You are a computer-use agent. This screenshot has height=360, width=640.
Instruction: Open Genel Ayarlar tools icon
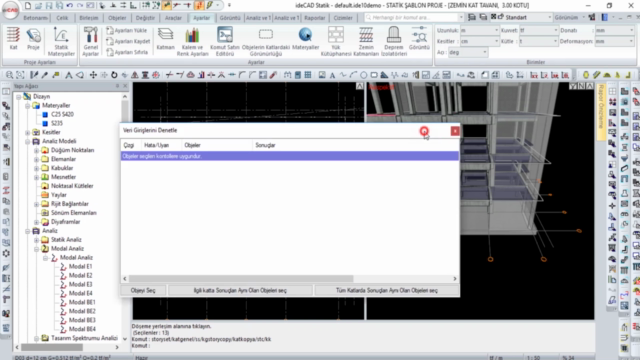pos(91,42)
